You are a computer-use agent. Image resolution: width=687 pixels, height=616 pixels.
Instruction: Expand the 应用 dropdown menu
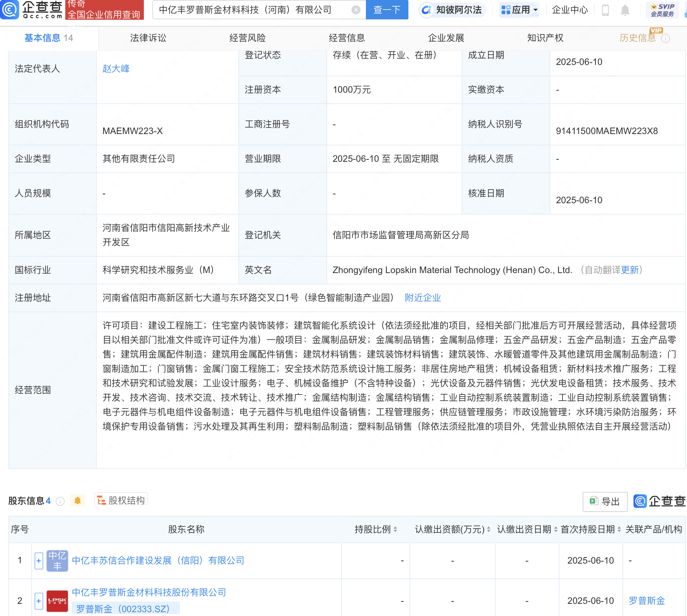tap(519, 10)
